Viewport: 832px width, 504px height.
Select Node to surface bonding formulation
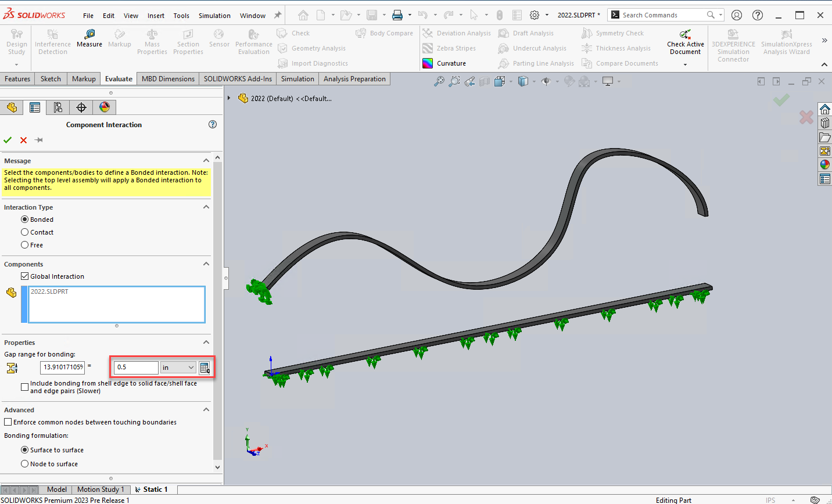point(24,463)
